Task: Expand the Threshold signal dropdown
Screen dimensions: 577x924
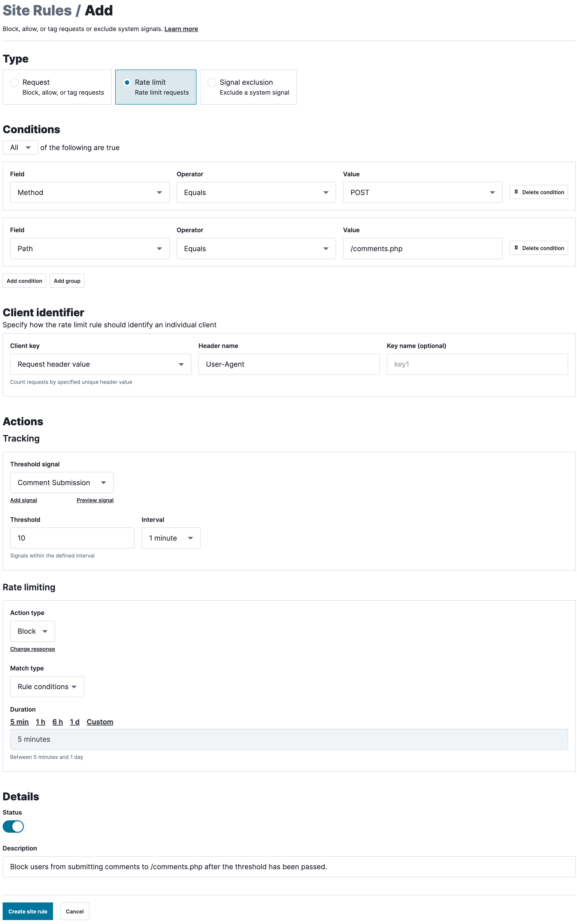Action: point(61,482)
